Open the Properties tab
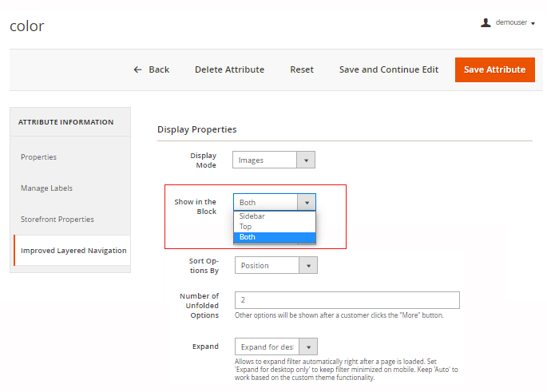This screenshot has width=547, height=392. click(x=38, y=157)
